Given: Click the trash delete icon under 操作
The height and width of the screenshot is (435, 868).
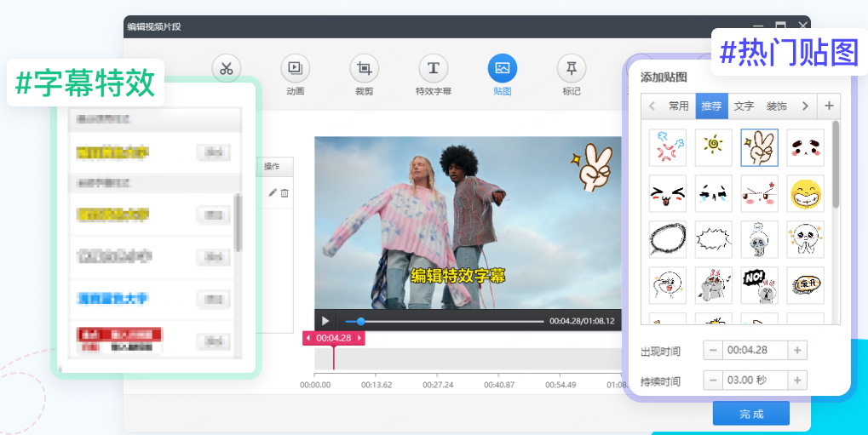Looking at the screenshot, I should tap(285, 192).
